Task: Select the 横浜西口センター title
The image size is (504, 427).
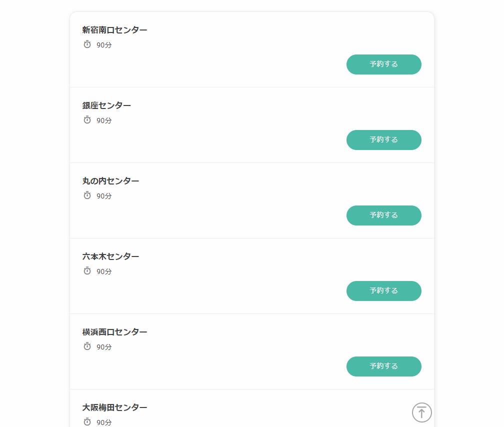Action: [x=114, y=332]
